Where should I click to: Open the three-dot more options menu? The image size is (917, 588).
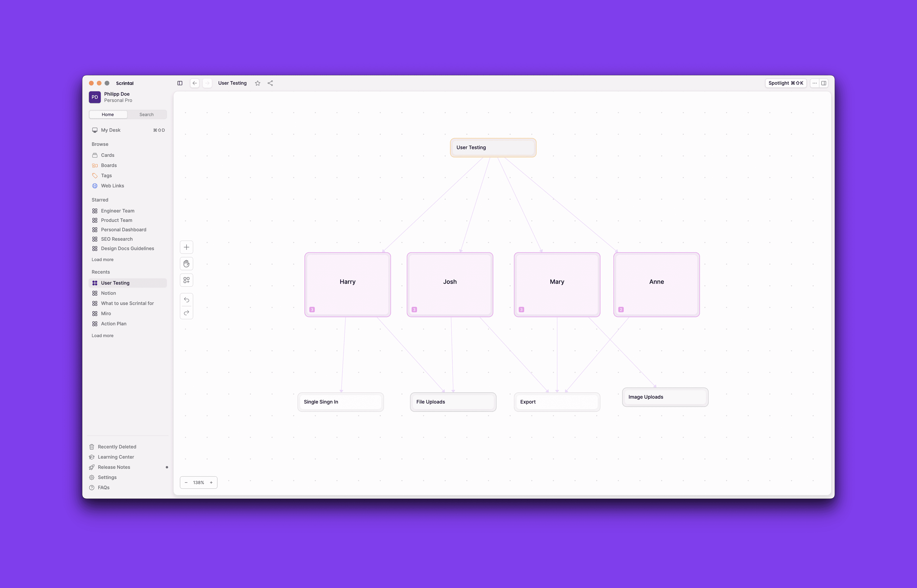click(x=815, y=83)
